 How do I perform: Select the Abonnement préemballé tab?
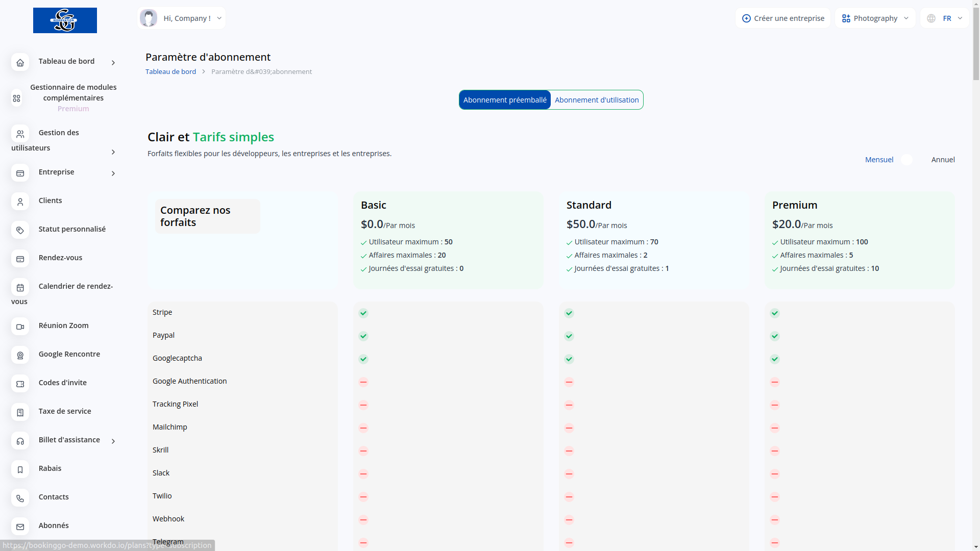click(x=504, y=100)
